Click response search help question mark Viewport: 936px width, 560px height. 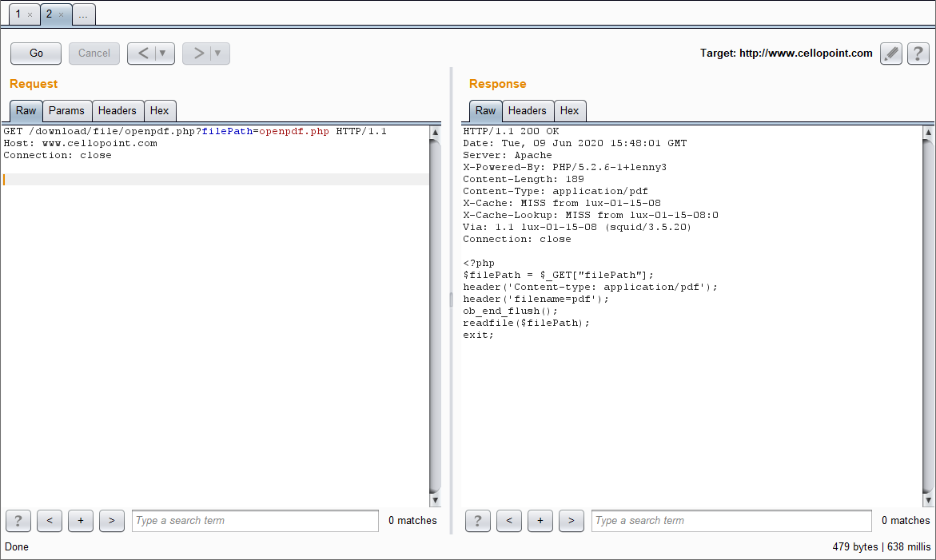point(478,521)
